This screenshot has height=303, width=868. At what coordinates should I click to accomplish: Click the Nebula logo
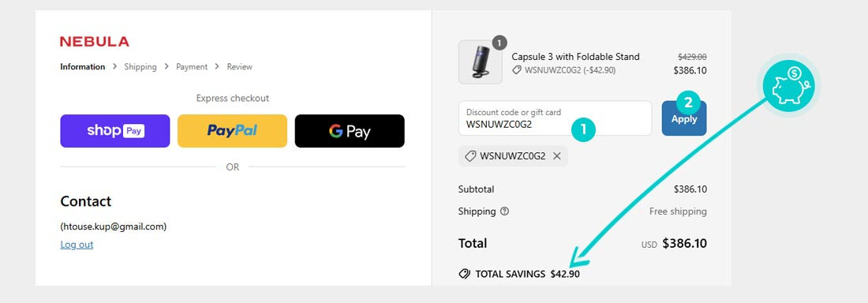coord(94,42)
